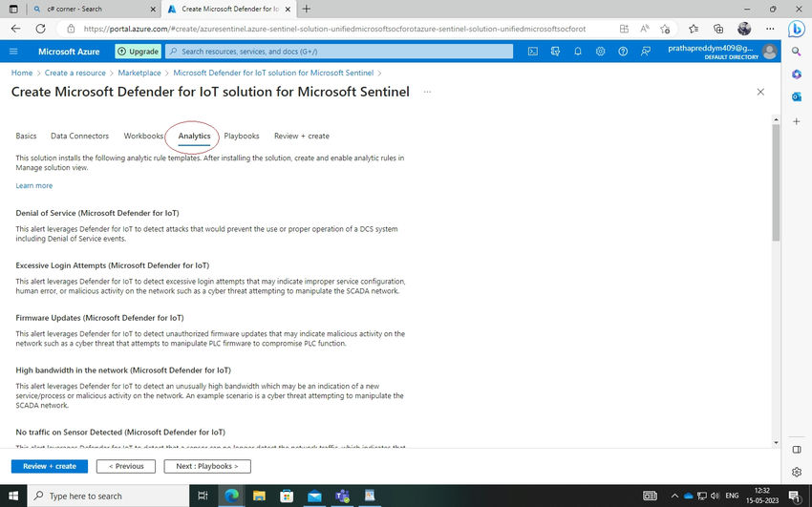Screen dimensions: 812x507
Task: Switch to the Data Connectors tab
Action: (79, 137)
